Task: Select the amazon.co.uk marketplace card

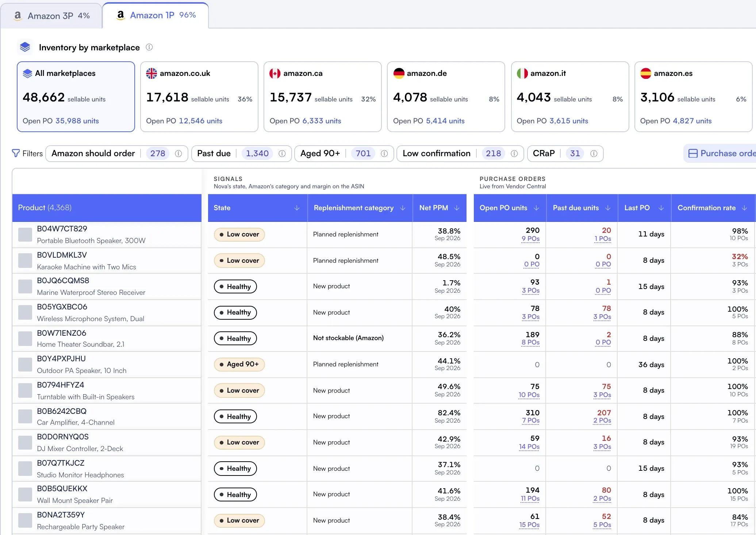Action: 199,97
